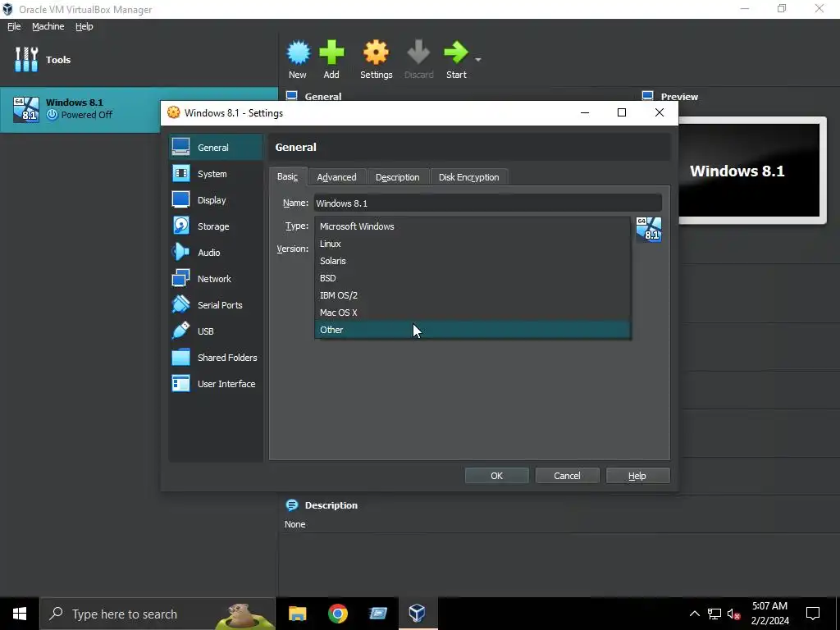The width and height of the screenshot is (840, 630).
Task: Open Google Chrome from the taskbar
Action: (337, 614)
